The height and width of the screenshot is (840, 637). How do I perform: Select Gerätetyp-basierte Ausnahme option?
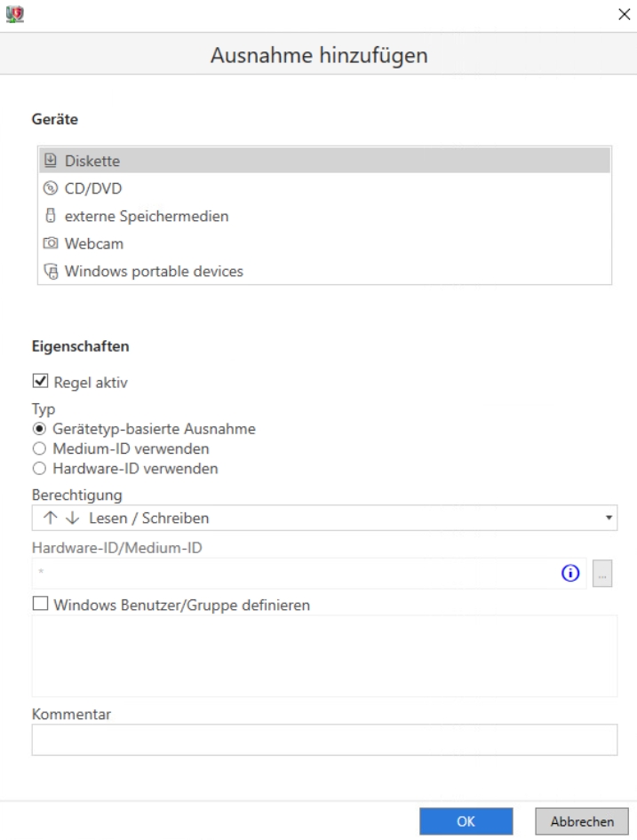point(39,429)
